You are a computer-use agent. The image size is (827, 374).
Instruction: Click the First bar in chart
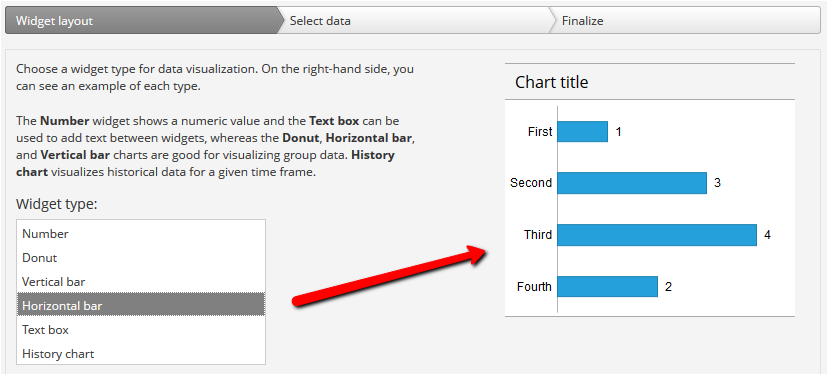[x=582, y=131]
